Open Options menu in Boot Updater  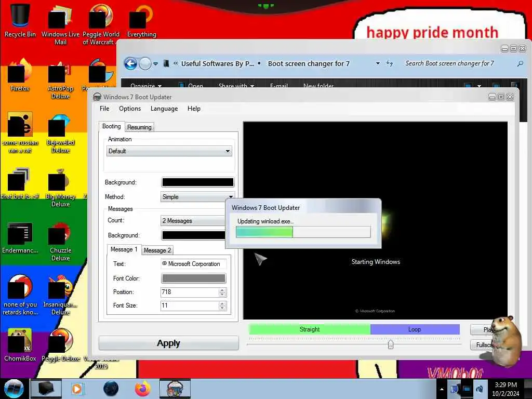[129, 109]
